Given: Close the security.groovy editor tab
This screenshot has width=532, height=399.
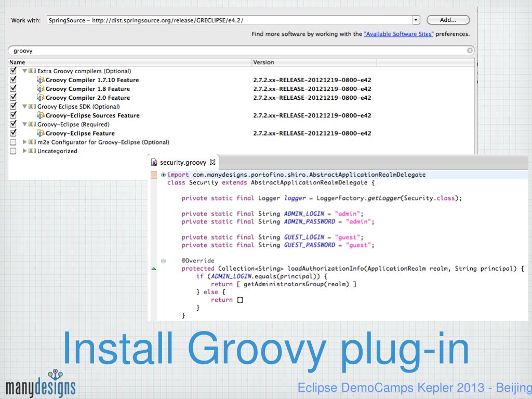Looking at the screenshot, I should [212, 162].
